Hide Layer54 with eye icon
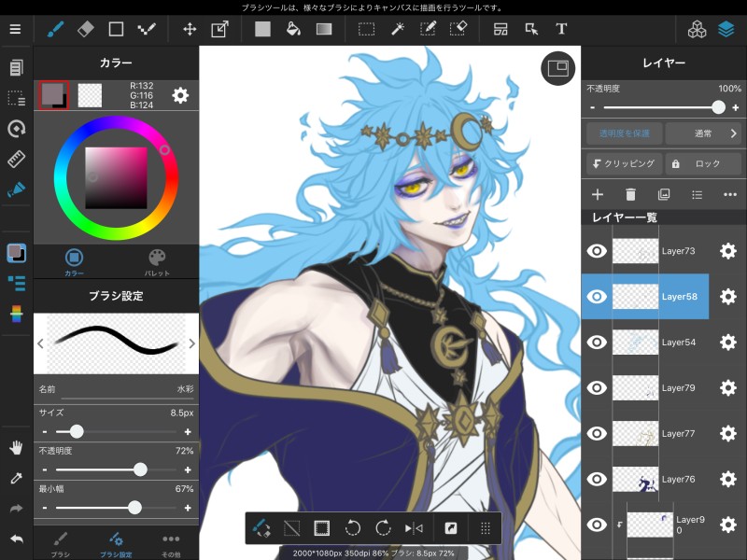The width and height of the screenshot is (747, 560). coord(597,343)
